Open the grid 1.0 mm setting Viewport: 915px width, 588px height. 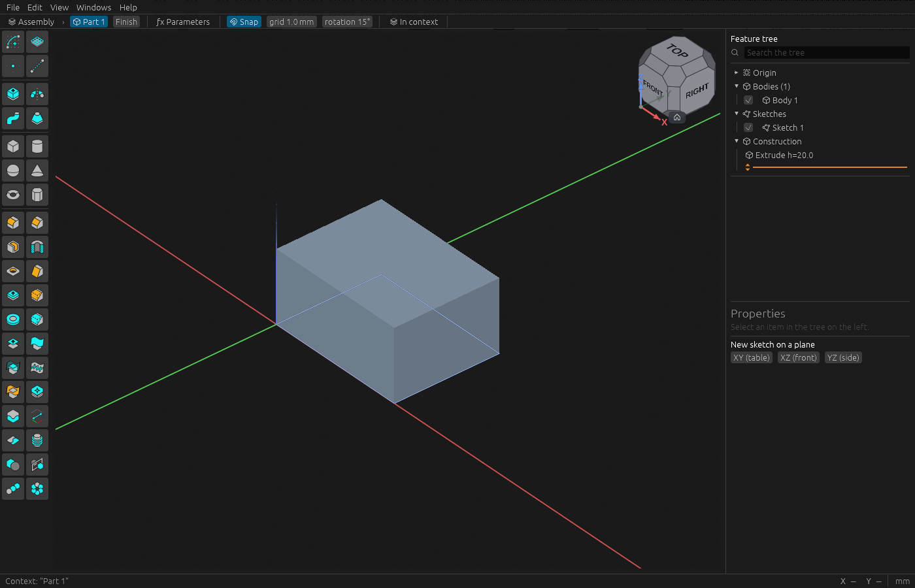tap(291, 22)
